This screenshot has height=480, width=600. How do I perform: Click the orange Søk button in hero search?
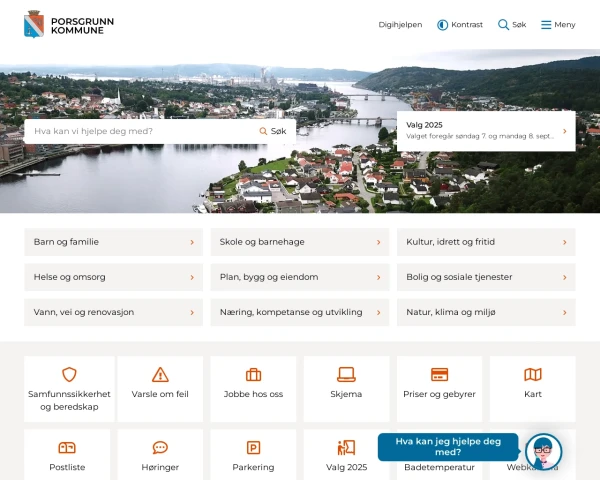pyautogui.click(x=273, y=131)
